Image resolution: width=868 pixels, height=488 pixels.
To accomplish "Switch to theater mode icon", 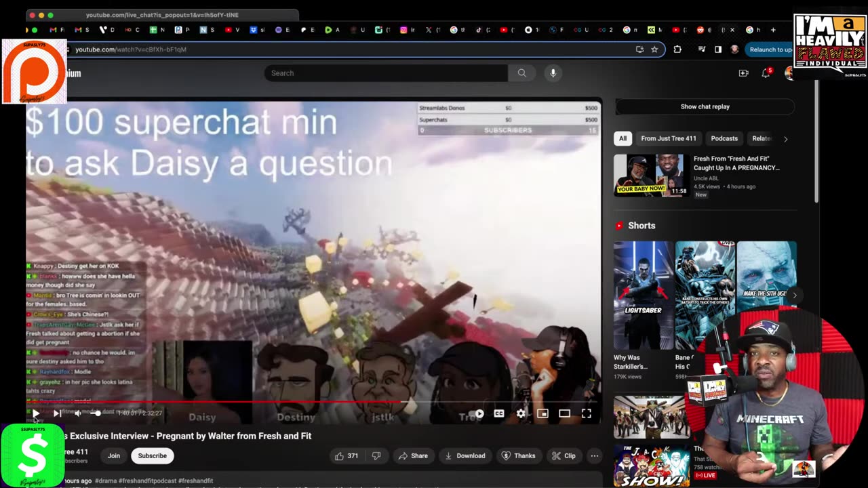I will (564, 413).
